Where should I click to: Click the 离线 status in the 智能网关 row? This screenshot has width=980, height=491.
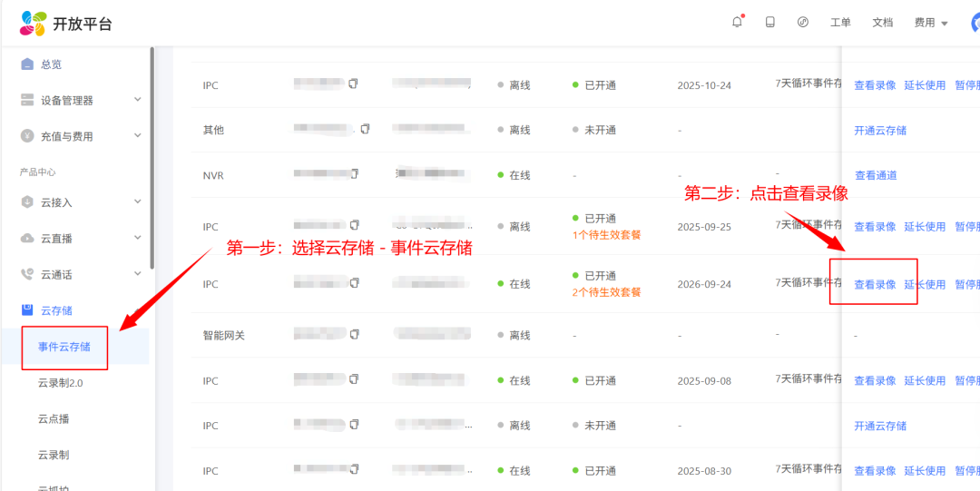click(x=514, y=336)
